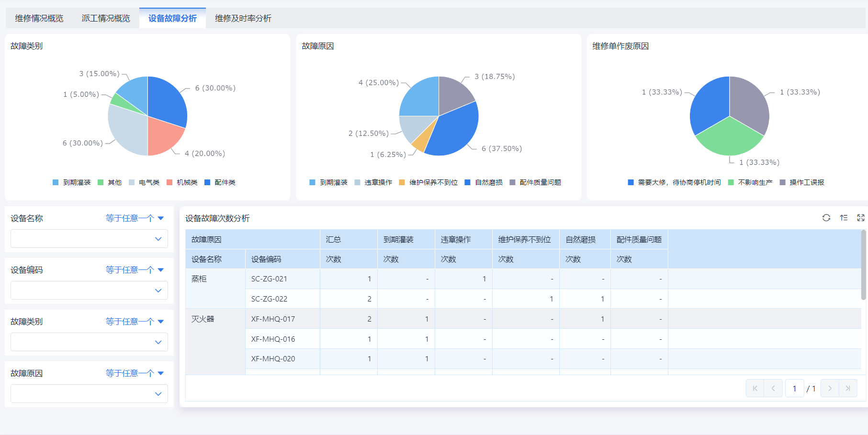Toggle 不影响生产 legend item

(750, 182)
